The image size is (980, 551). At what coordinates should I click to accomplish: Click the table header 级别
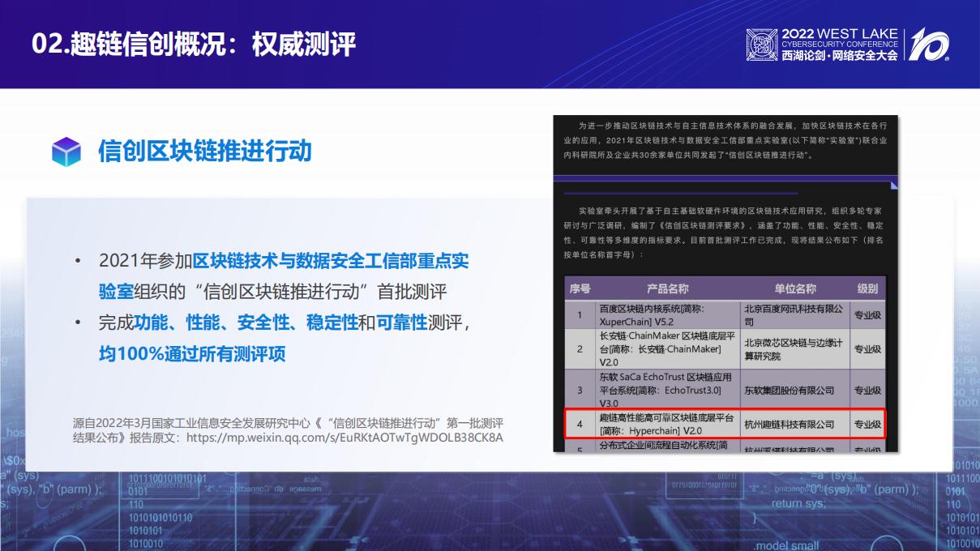(867, 288)
